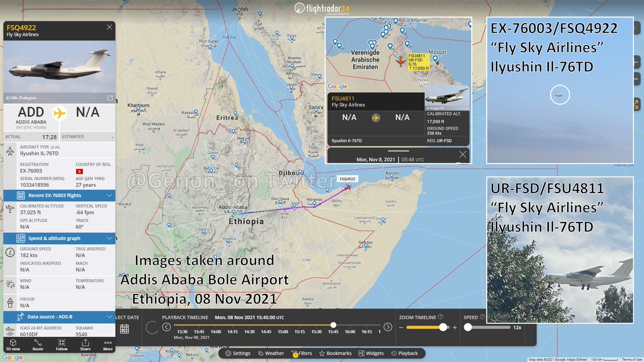Collapse Data source - ADS-B section
This screenshot has width=644, height=362.
point(60,316)
